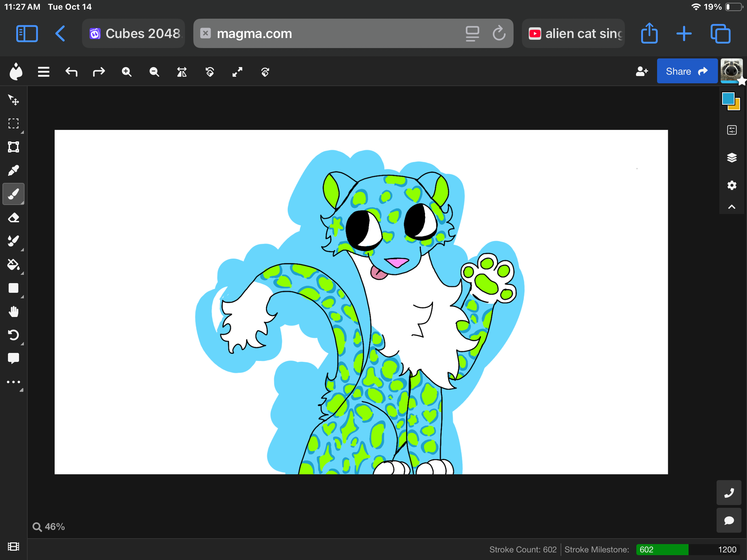Open the hamburger main menu
Screen dimensions: 747x560
point(44,72)
